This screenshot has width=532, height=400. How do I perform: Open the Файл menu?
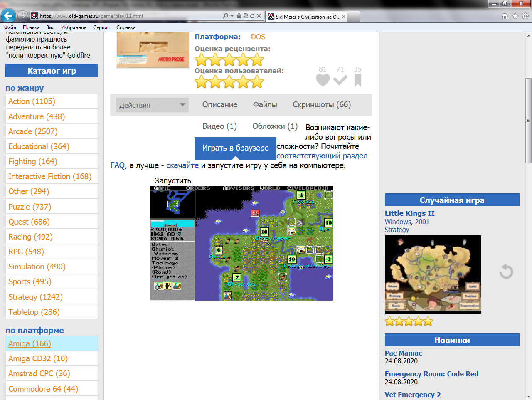pos(10,27)
